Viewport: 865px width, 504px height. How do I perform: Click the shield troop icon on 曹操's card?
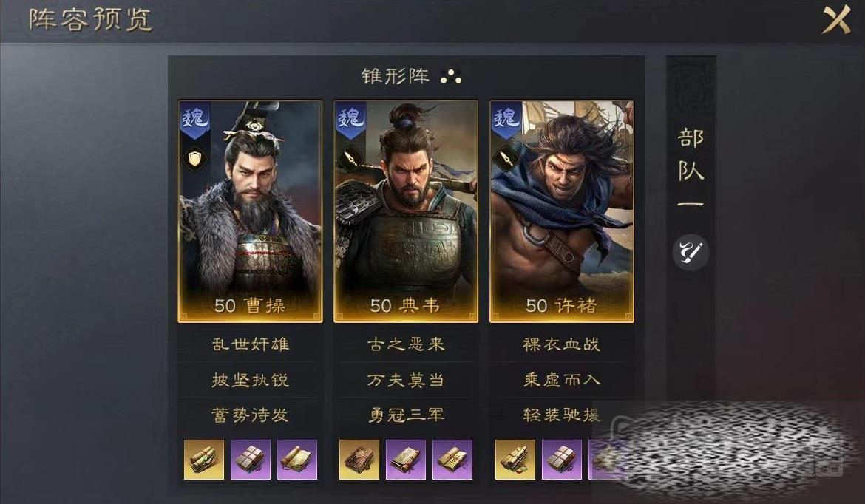[x=194, y=160]
